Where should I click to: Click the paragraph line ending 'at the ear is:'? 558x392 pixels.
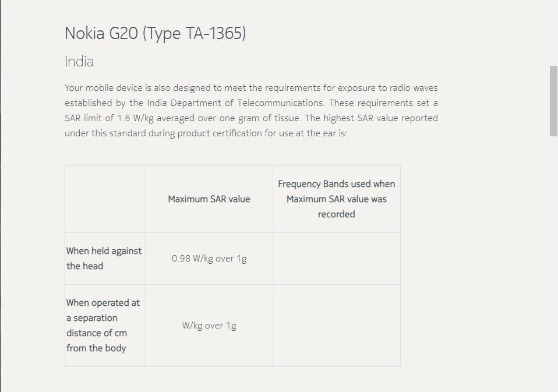tap(214, 133)
